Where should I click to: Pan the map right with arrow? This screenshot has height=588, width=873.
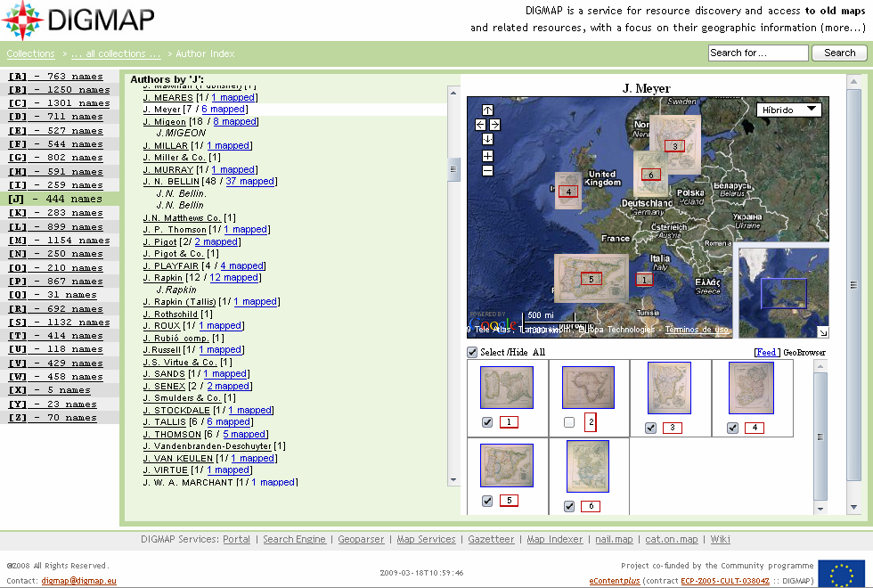pos(494,125)
